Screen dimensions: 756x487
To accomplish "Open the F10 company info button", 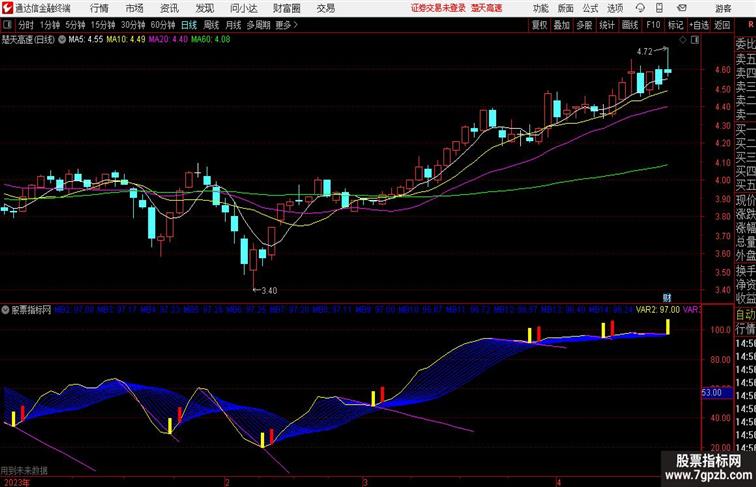I will pyautogui.click(x=653, y=25).
